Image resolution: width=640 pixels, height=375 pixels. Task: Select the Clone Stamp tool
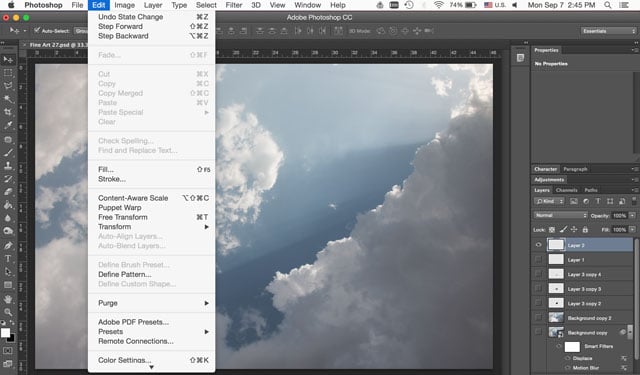point(8,166)
